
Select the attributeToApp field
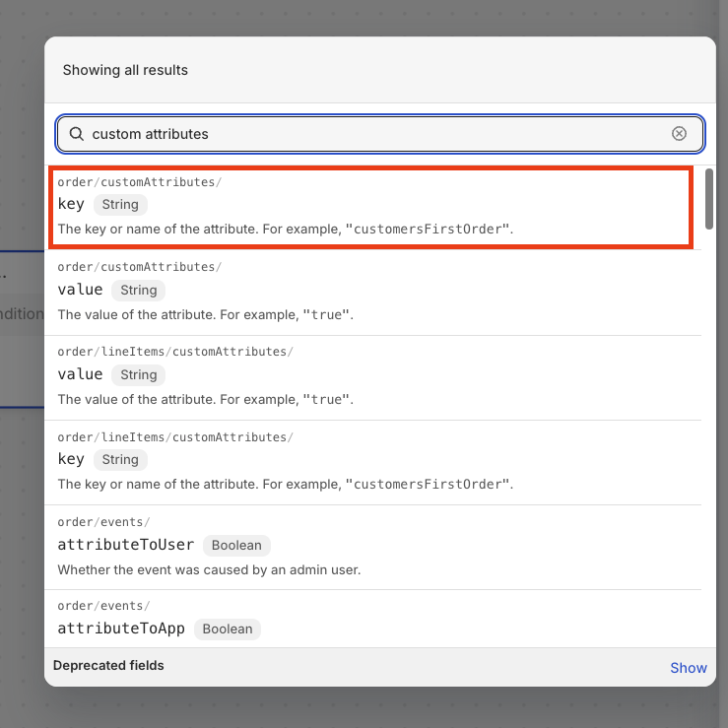click(122, 629)
